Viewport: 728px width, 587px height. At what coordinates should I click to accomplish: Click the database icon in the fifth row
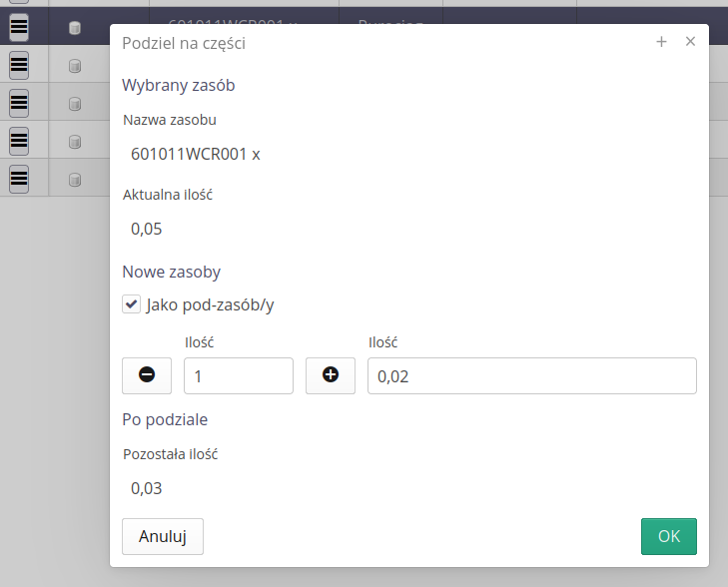(x=75, y=180)
